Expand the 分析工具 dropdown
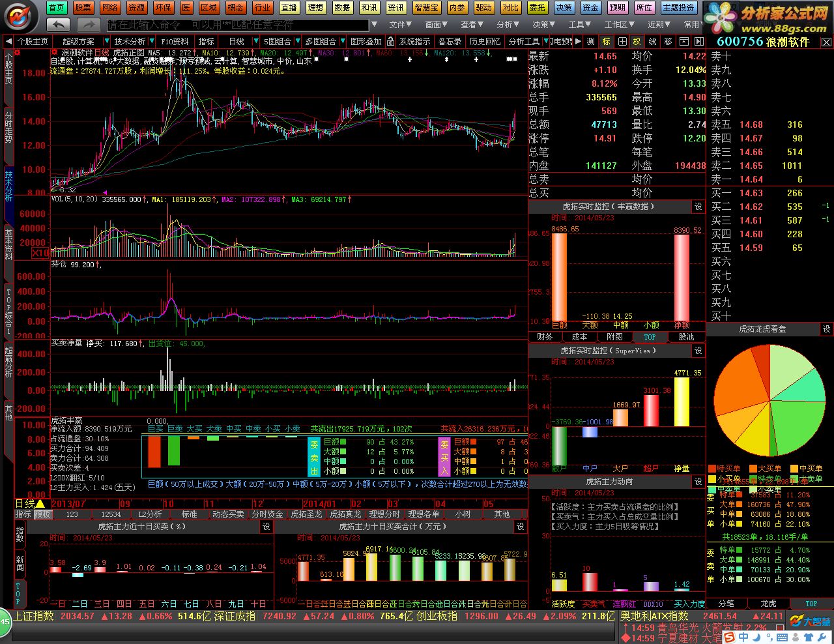 [x=546, y=42]
